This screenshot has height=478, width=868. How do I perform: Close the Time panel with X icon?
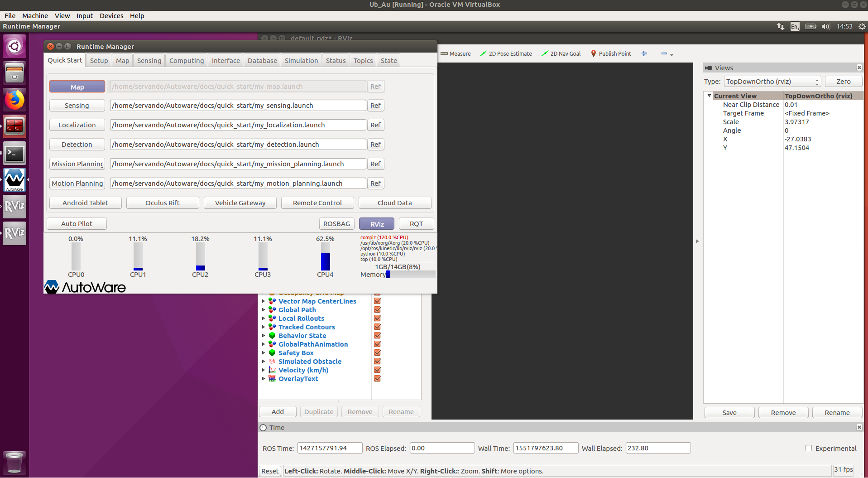pyautogui.click(x=859, y=427)
